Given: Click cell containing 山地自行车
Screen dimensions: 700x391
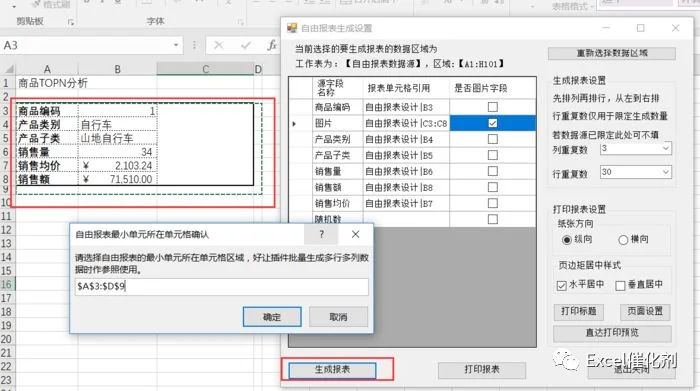Looking at the screenshot, I should [117, 138].
